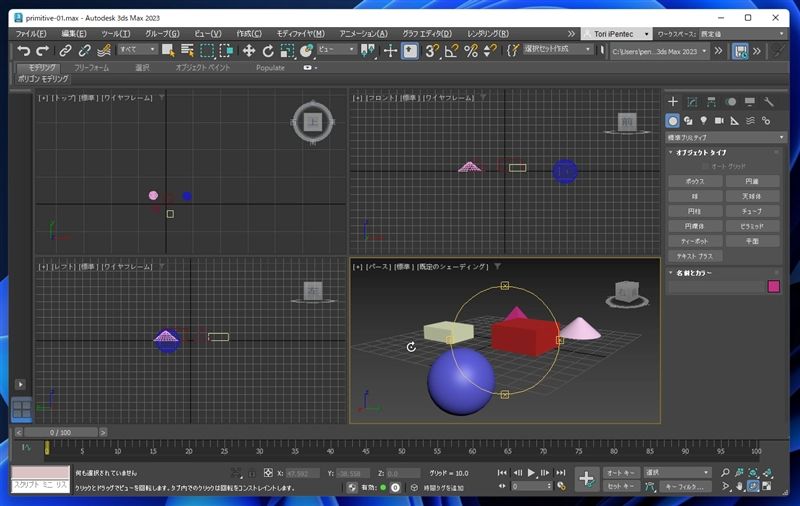Toggle the Spinner Snap button
This screenshot has height=506, width=800.
[489, 50]
